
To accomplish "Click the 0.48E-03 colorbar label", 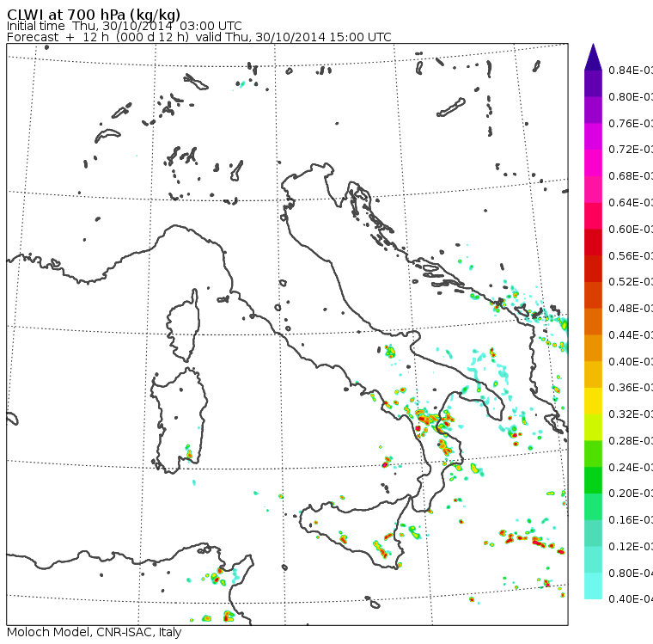I will (x=631, y=309).
